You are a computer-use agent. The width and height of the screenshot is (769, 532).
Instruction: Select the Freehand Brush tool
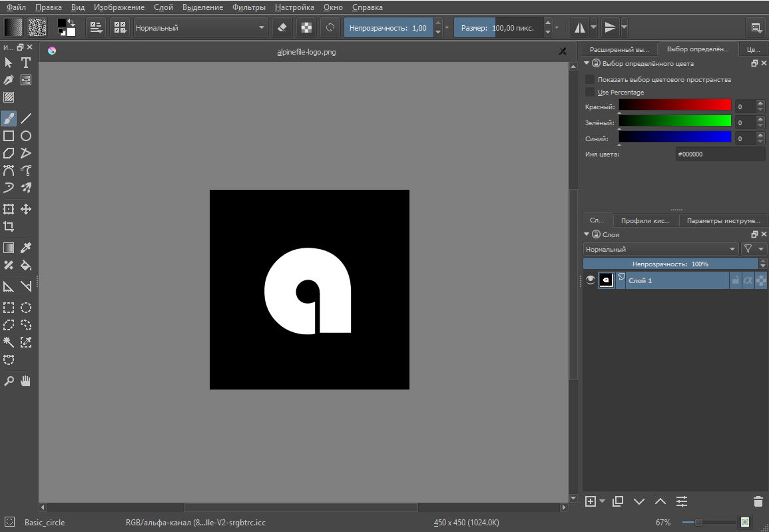click(9, 118)
